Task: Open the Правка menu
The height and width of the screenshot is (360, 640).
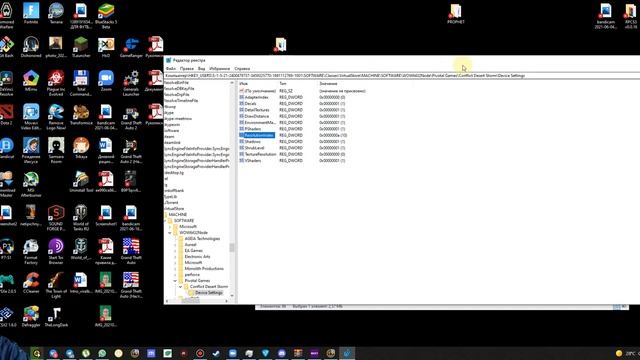Action: pos(187,69)
